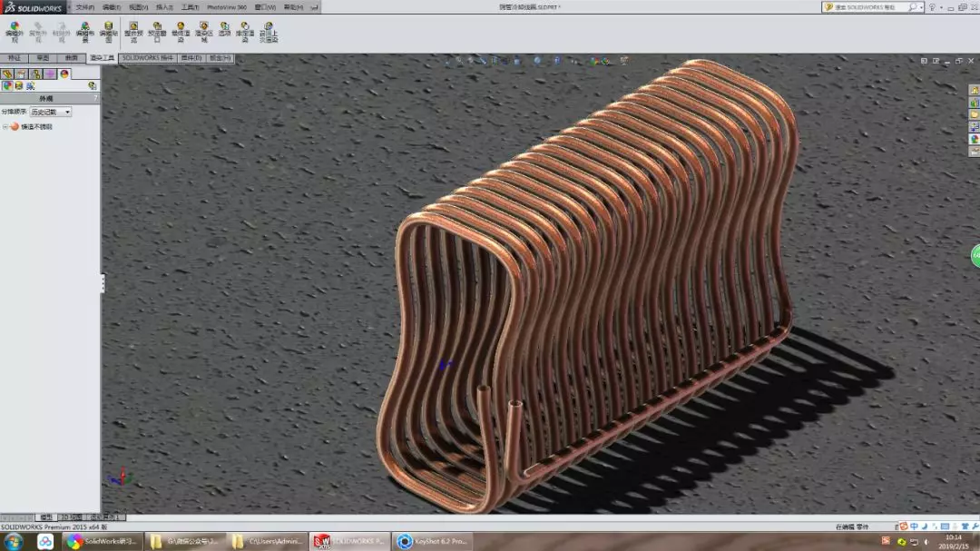Open the SolidWorks study browser taskbar item
The image size is (980, 551).
[103, 542]
